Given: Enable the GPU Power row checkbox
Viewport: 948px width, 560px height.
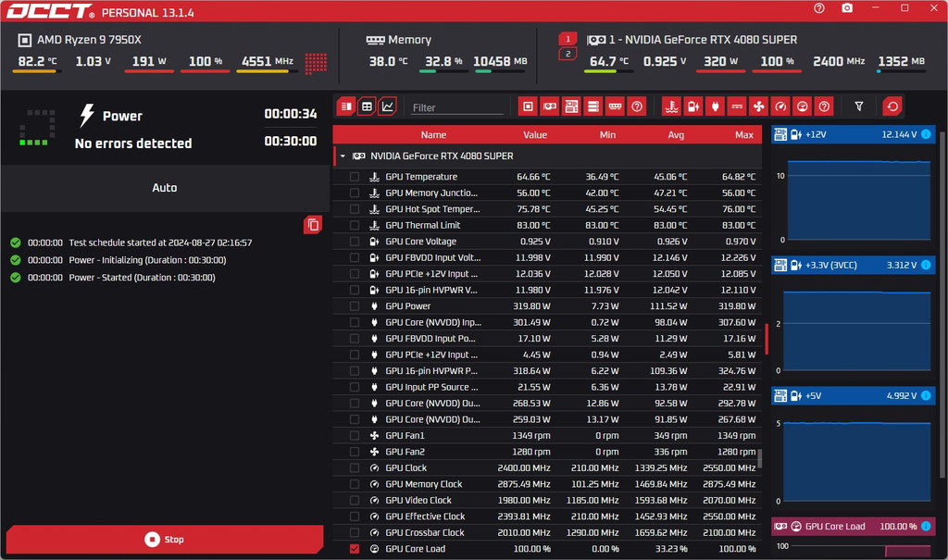Looking at the screenshot, I should point(355,306).
